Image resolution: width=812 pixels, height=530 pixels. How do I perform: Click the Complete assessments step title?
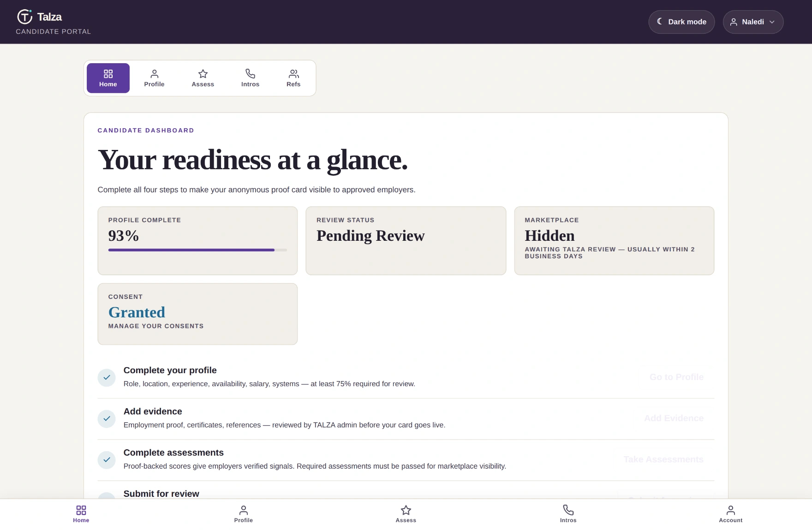(173, 453)
